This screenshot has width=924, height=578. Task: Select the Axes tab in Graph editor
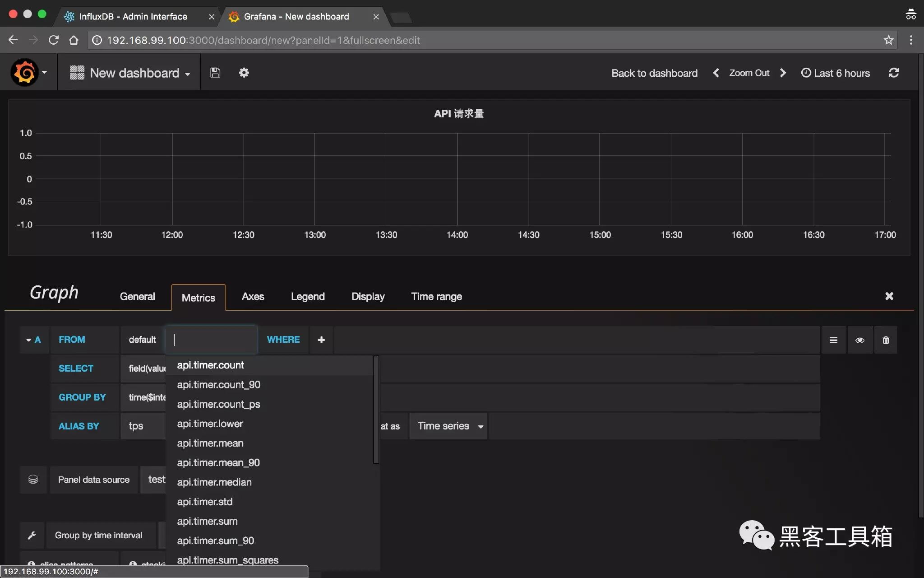[253, 297]
